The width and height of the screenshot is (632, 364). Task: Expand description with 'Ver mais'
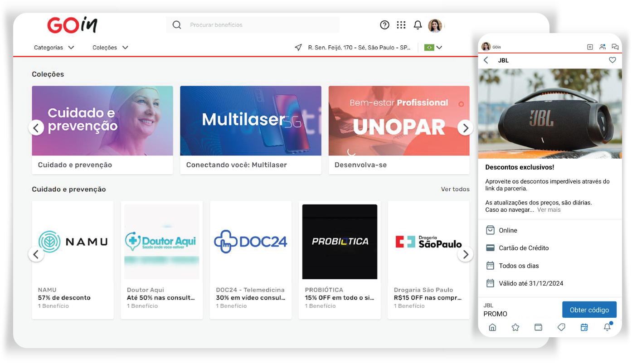coord(549,210)
